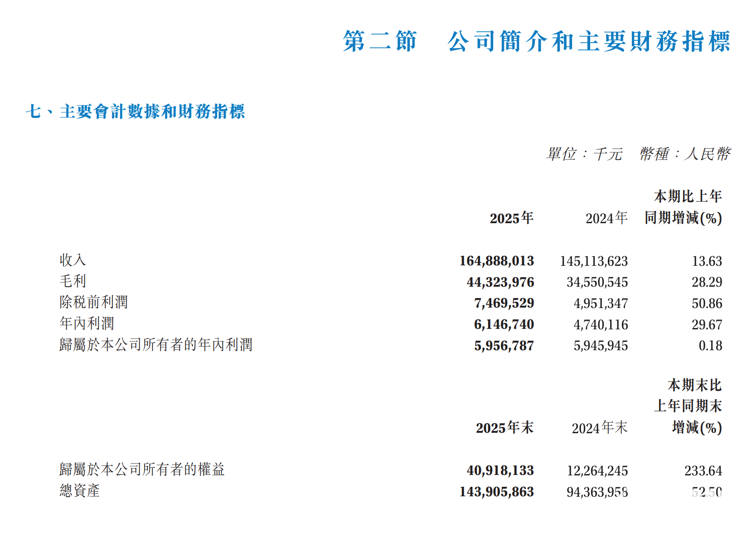Click the 2025 revenue value 164,888,013
This screenshot has width=756, height=548.
point(497,261)
